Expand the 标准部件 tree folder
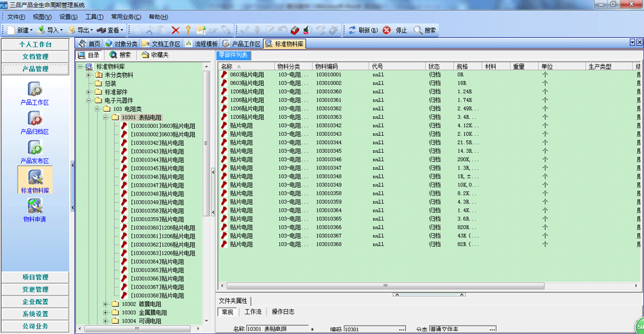 (89, 92)
